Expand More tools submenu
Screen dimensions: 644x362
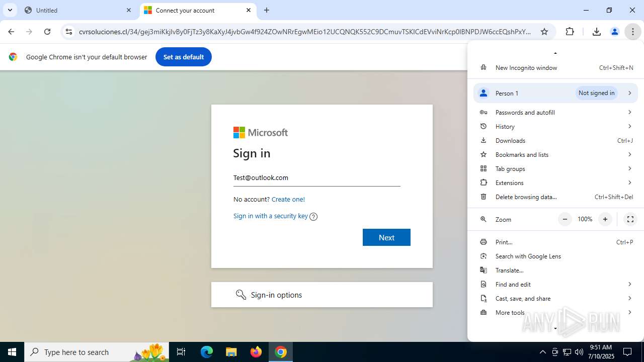[x=555, y=312]
